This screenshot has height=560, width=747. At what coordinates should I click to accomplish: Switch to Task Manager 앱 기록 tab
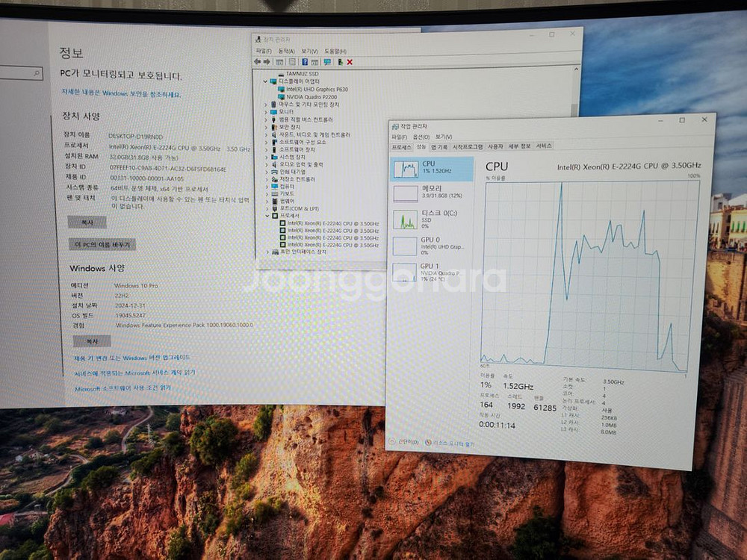click(439, 146)
